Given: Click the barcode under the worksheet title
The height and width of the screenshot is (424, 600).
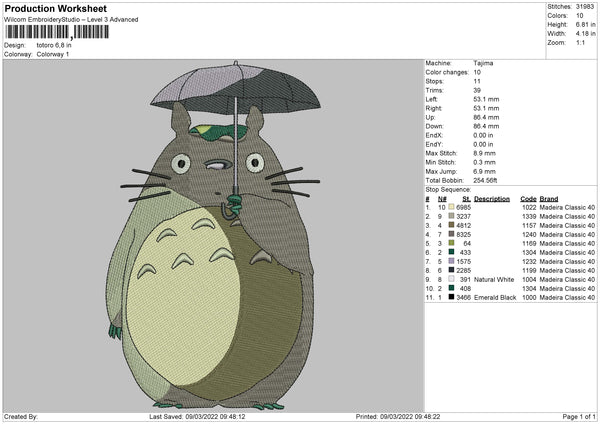Looking at the screenshot, I should 57,32.
